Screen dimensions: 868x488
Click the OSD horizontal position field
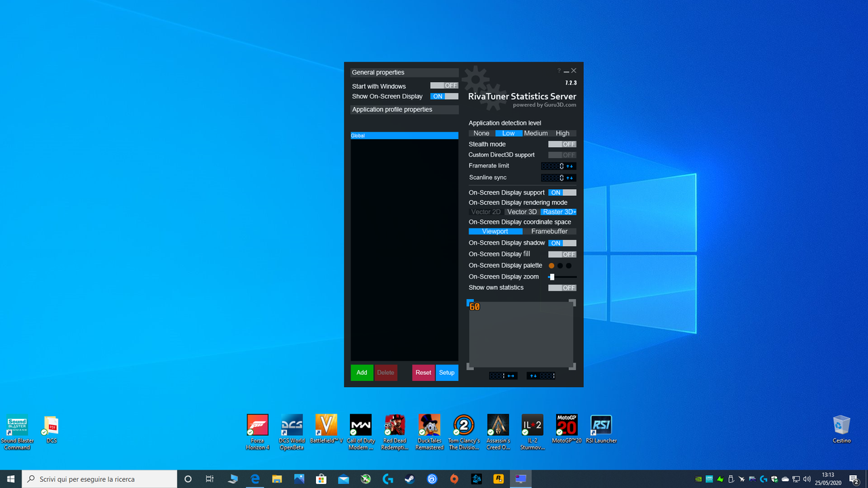coord(503,375)
